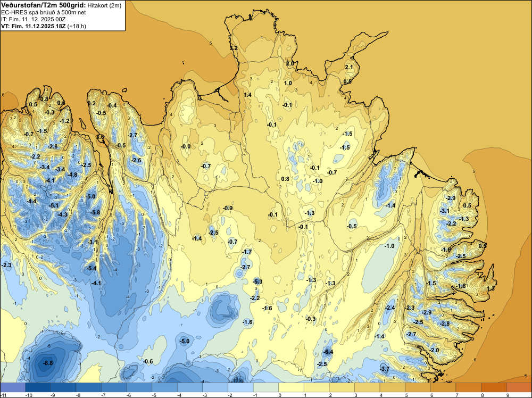Click the 3.6 temperature value
Image resolution: width=532 pixels, height=398 pixels.
pos(101,137)
